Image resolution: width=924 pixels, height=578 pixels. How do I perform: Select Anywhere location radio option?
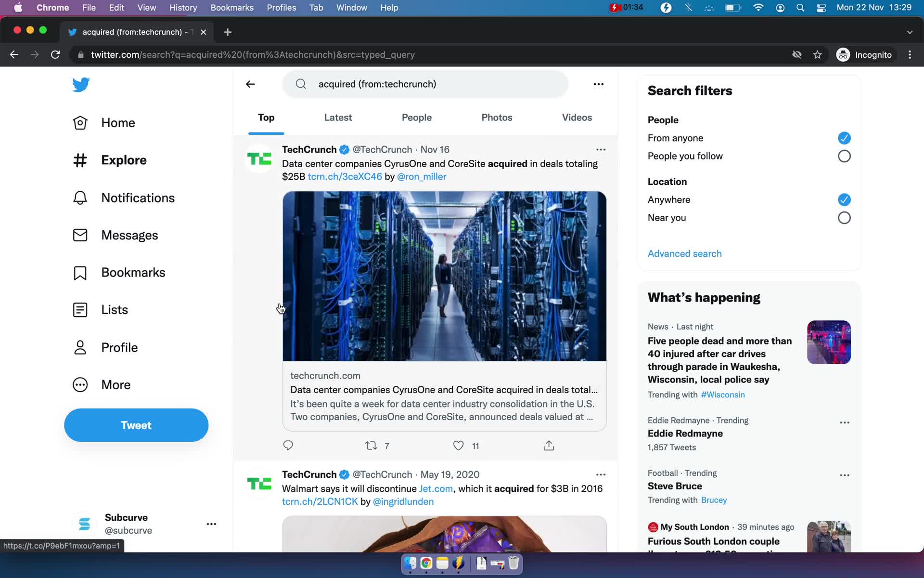[x=844, y=199]
